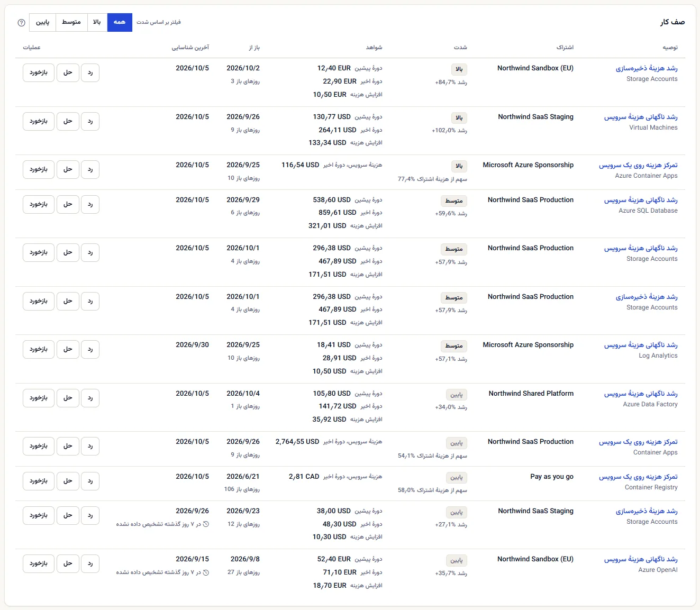Open the Virtual Machines recommendation link
The height and width of the screenshot is (610, 700).
click(641, 117)
